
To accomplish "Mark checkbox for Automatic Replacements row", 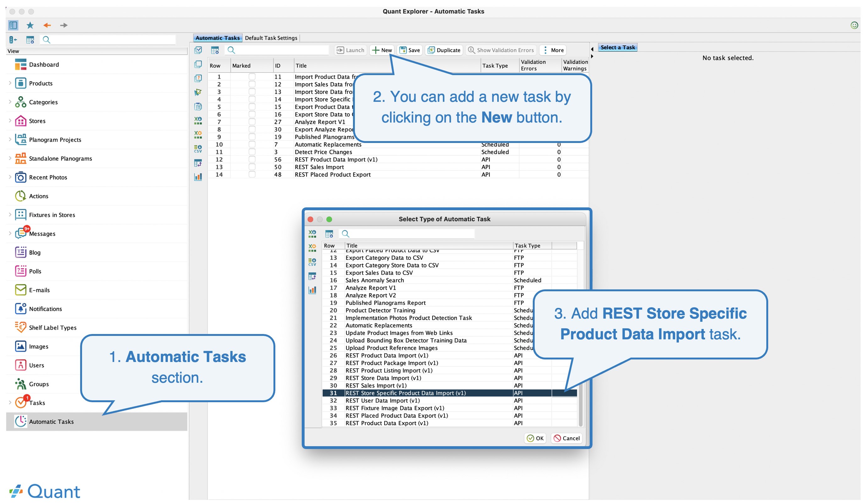I will [252, 144].
